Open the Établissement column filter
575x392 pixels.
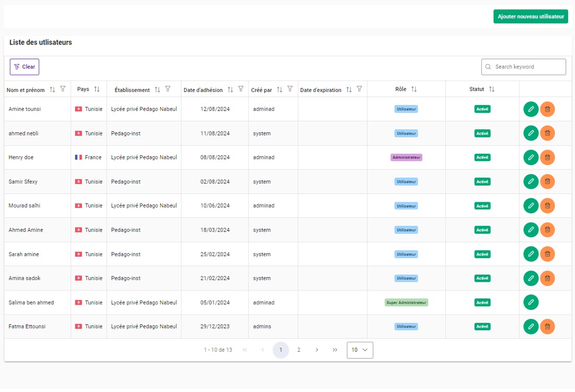[168, 89]
